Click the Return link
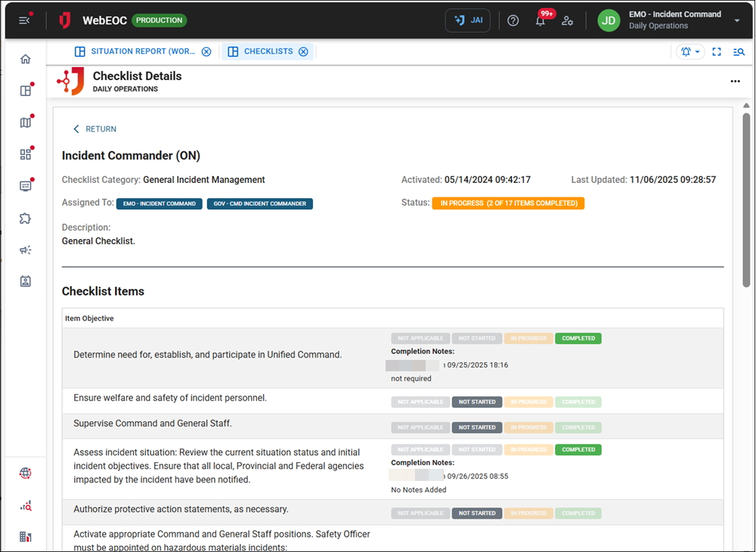Viewport: 756px width, 552px height. pyautogui.click(x=94, y=129)
